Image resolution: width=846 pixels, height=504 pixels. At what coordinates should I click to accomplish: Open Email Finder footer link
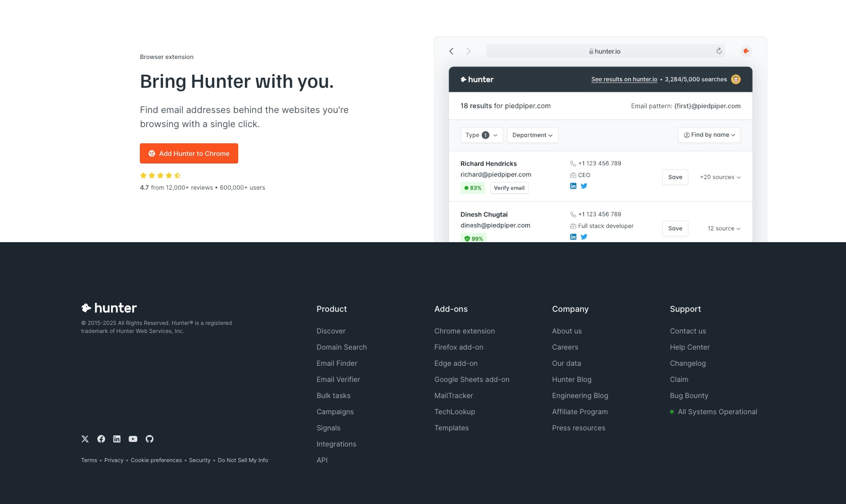[x=337, y=363]
